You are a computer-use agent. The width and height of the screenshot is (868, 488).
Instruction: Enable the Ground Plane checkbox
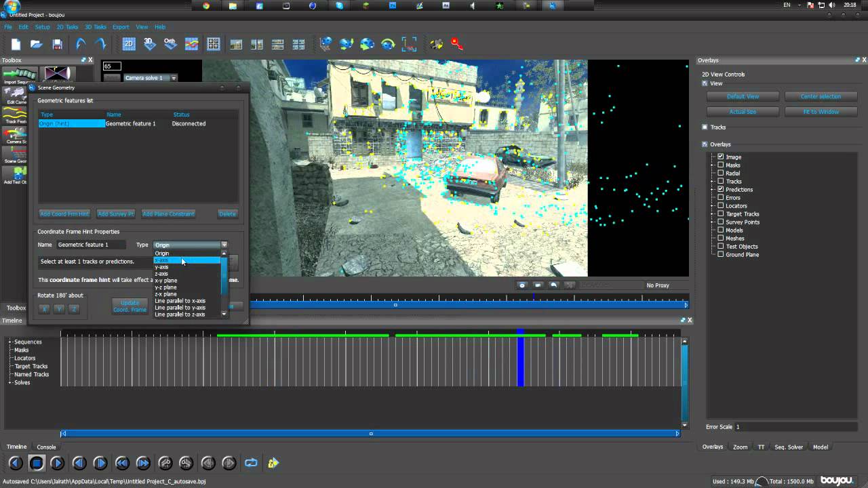[721, 254]
